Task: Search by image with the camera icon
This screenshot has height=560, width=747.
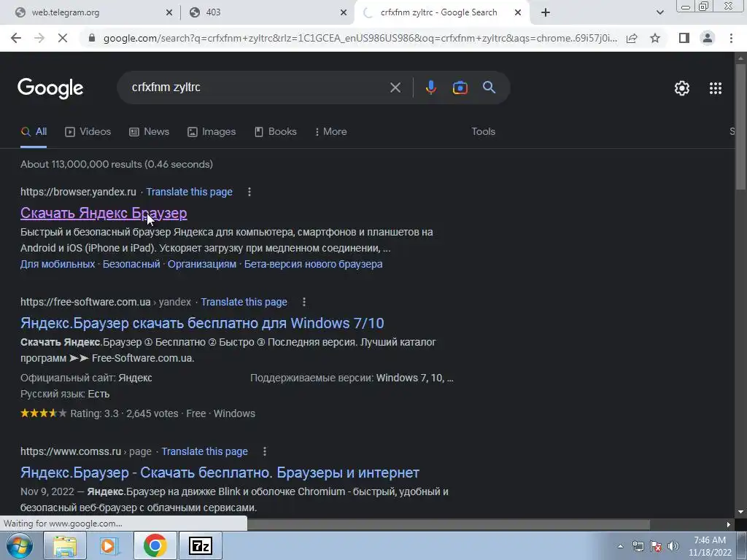Action: click(x=460, y=87)
